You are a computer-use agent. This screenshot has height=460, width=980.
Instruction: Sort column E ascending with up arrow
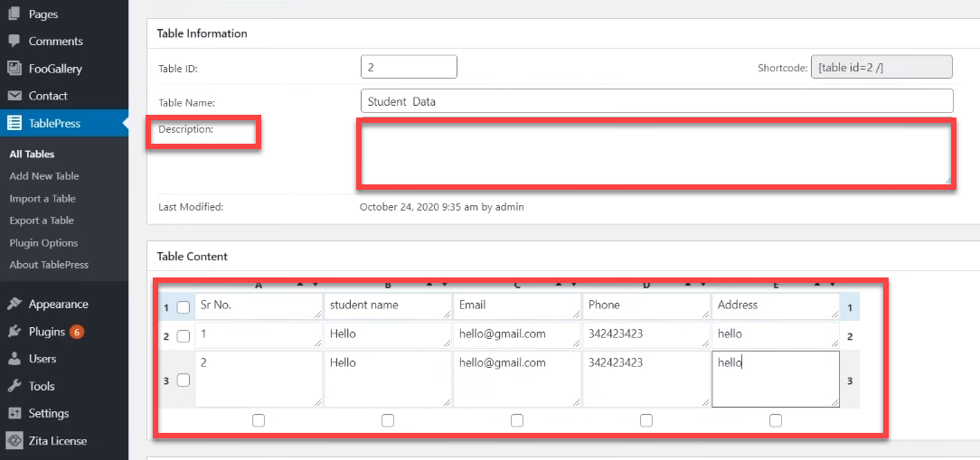817,285
